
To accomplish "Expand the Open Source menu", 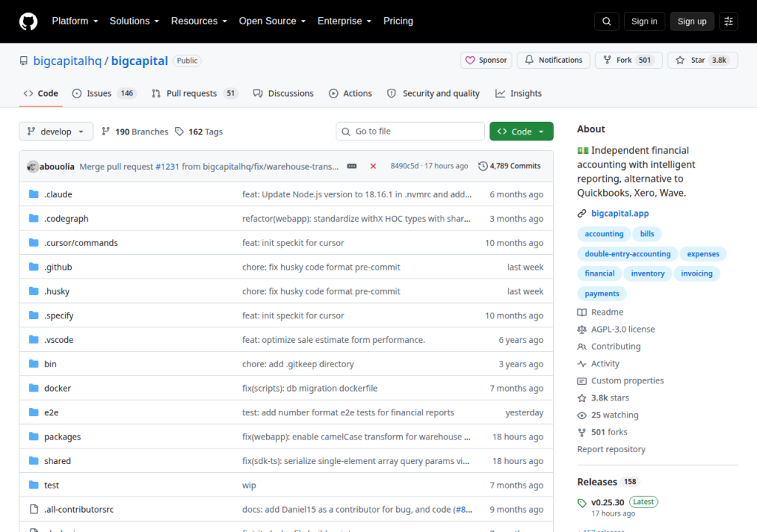I will click(272, 21).
